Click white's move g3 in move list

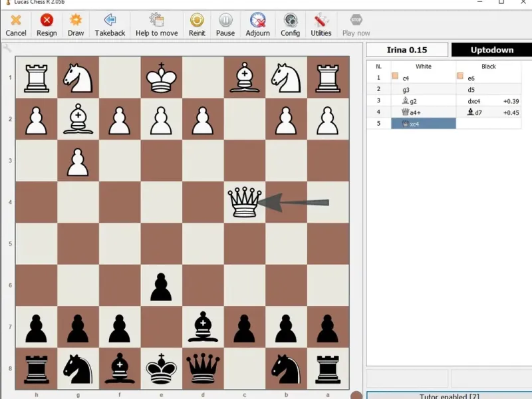tap(424, 90)
